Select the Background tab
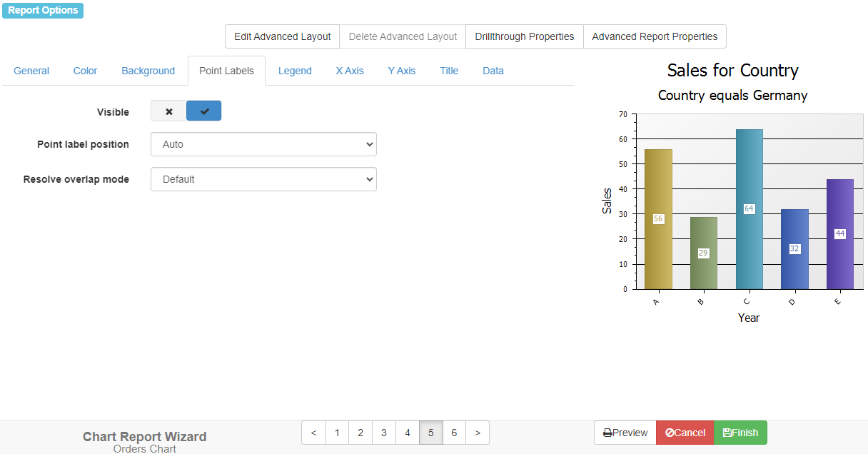Screen dimensions: 868x454 pyautogui.click(x=148, y=71)
